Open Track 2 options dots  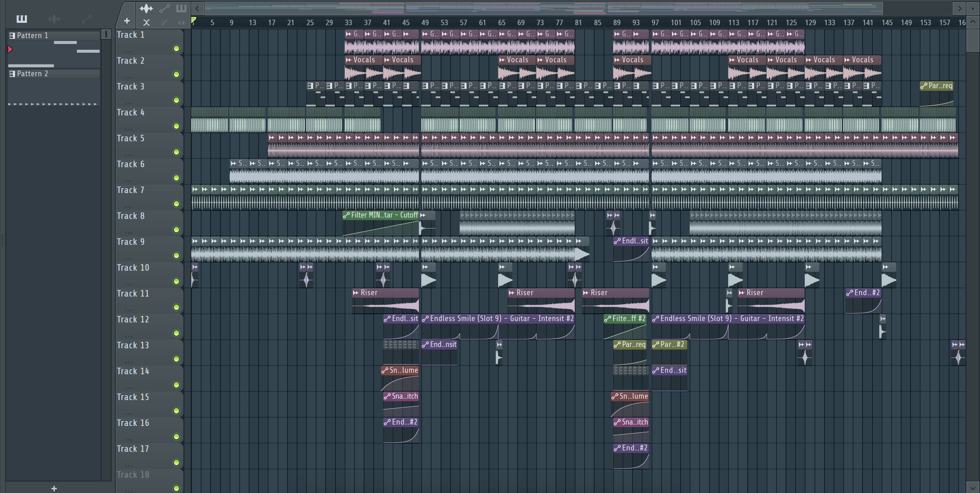pyautogui.click(x=129, y=77)
